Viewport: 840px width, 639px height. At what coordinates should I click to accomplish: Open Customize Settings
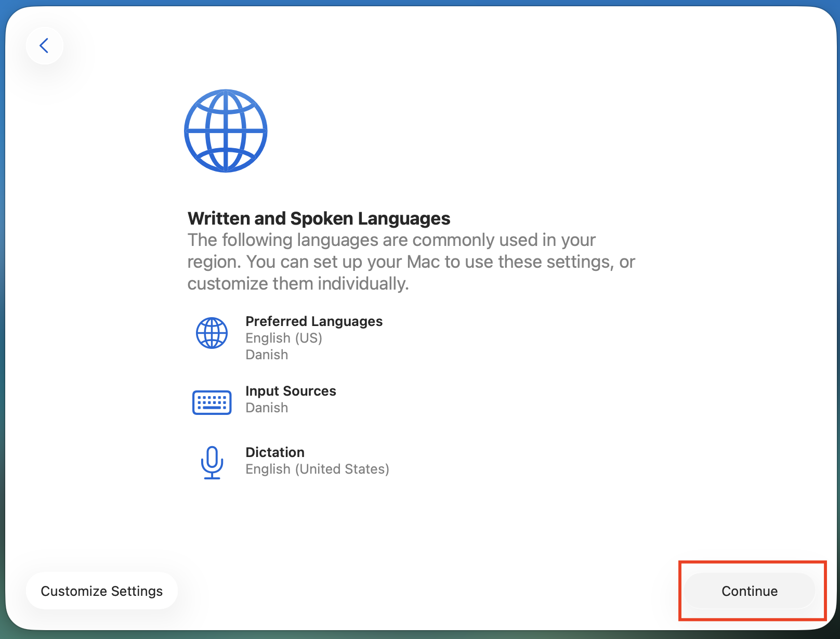[102, 591]
